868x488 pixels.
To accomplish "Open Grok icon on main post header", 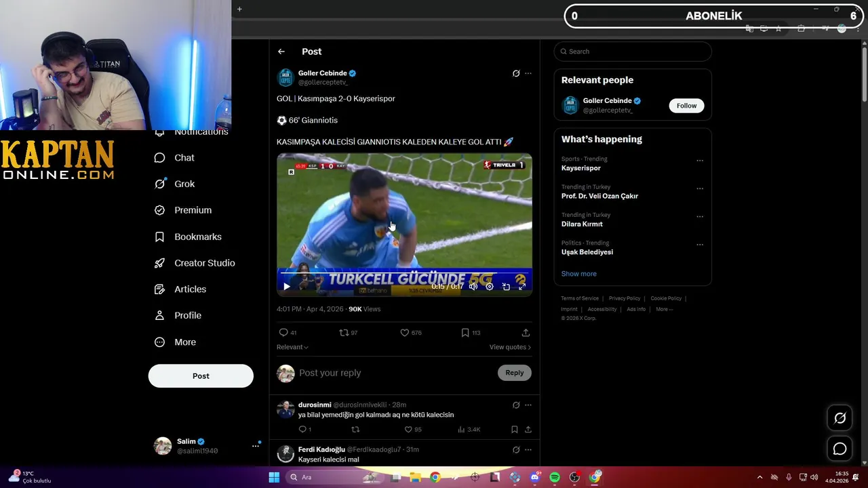I will pyautogui.click(x=516, y=73).
